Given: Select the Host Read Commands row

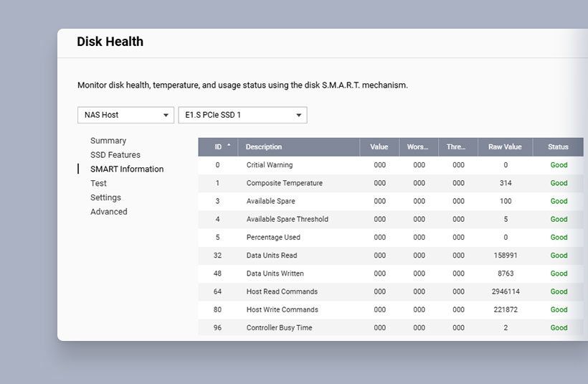Looking at the screenshot, I should pos(282,291).
